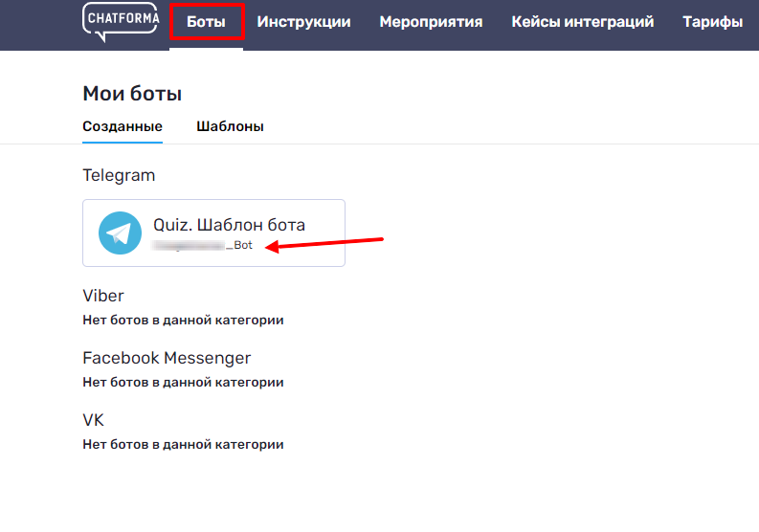Click the empty-category message under Viber
This screenshot has width=759, height=532.
coord(183,320)
